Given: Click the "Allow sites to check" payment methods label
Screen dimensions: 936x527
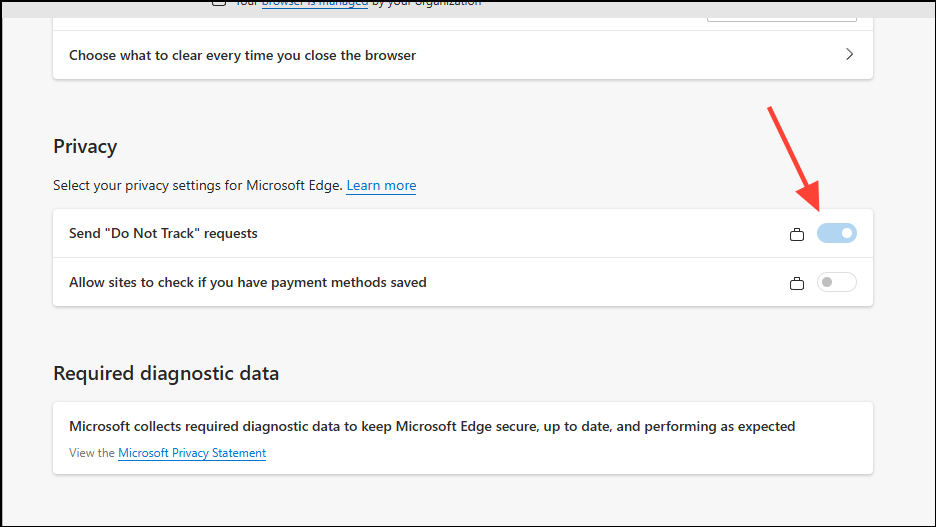Looking at the screenshot, I should click(x=248, y=282).
